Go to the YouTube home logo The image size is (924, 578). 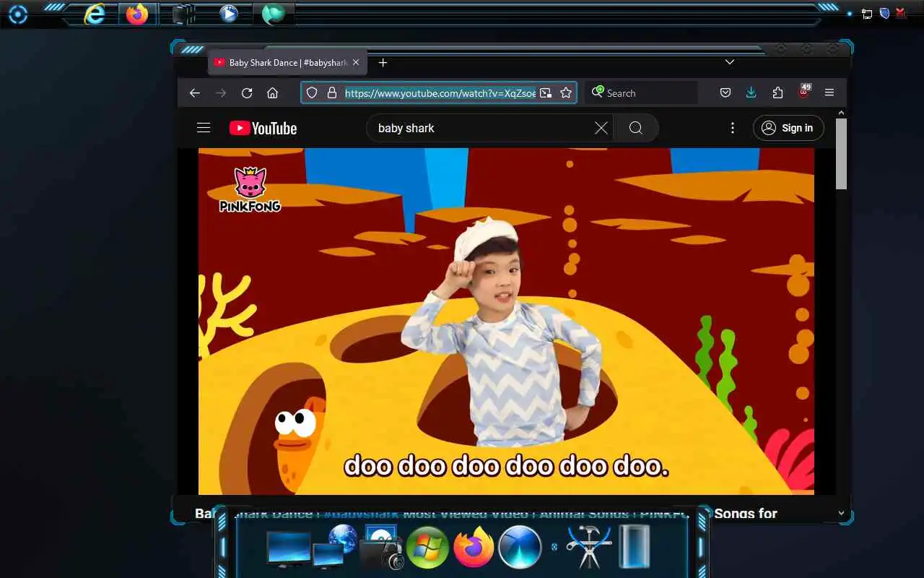263,128
